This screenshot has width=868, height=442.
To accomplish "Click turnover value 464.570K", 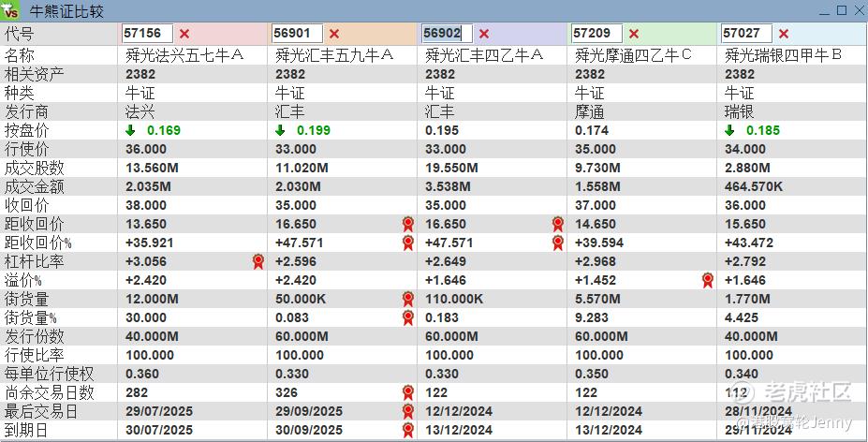I will coord(754,186).
